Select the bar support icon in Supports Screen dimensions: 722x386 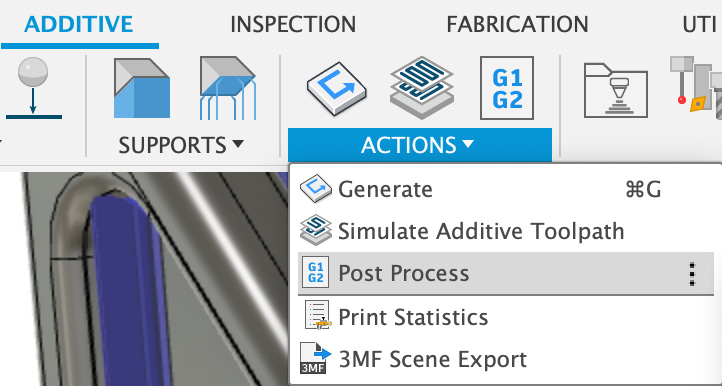click(227, 88)
